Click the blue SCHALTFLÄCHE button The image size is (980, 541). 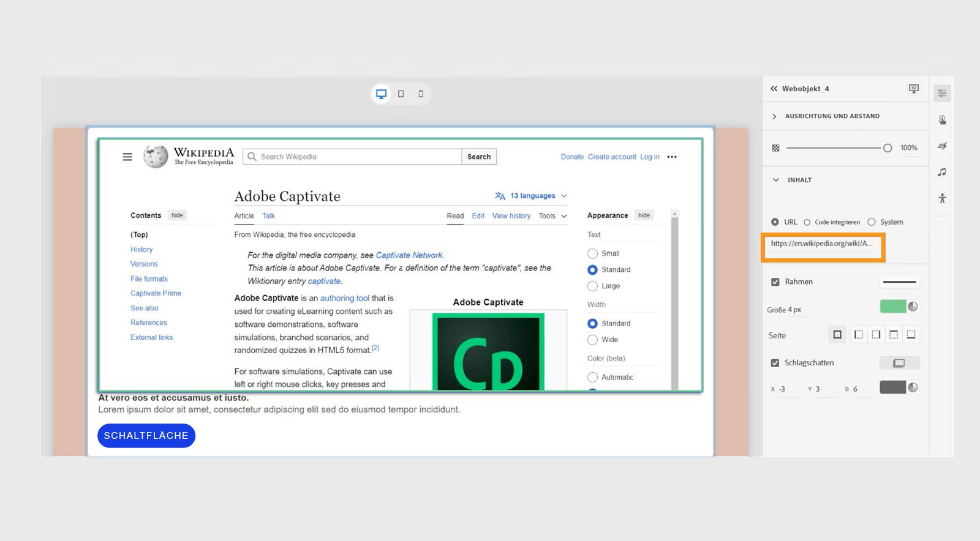(146, 436)
